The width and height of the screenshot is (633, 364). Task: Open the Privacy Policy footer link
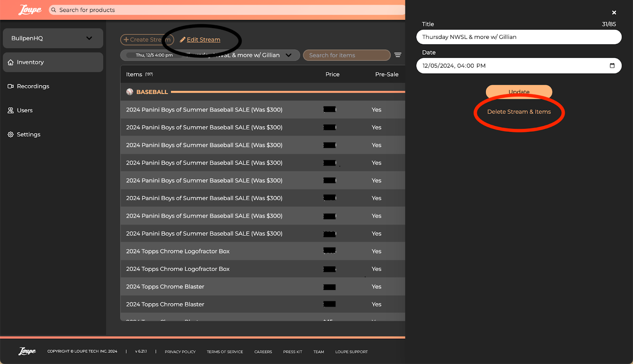pyautogui.click(x=180, y=352)
